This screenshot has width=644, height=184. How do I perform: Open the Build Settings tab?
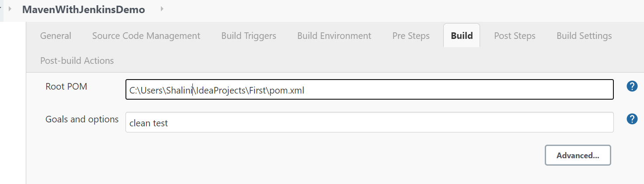click(x=584, y=36)
